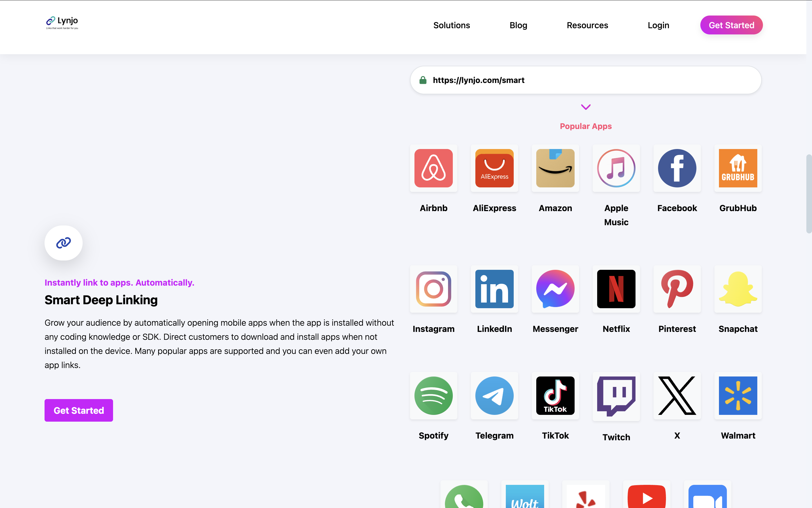Choose the YouTube app icon
812x508 pixels.
pyautogui.click(x=646, y=497)
